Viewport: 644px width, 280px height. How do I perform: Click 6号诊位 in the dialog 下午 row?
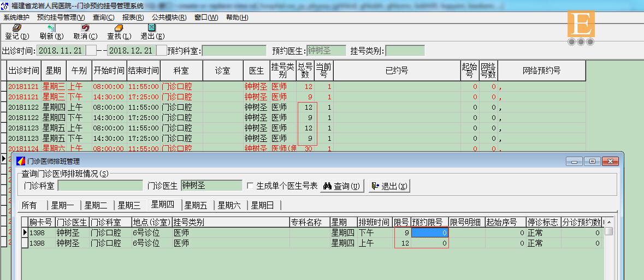pyautogui.click(x=146, y=233)
